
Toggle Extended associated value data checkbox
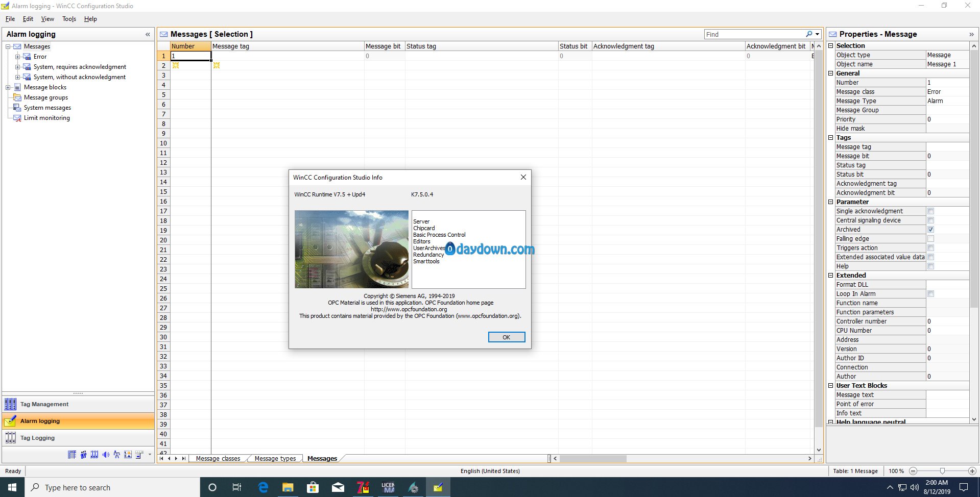point(930,257)
